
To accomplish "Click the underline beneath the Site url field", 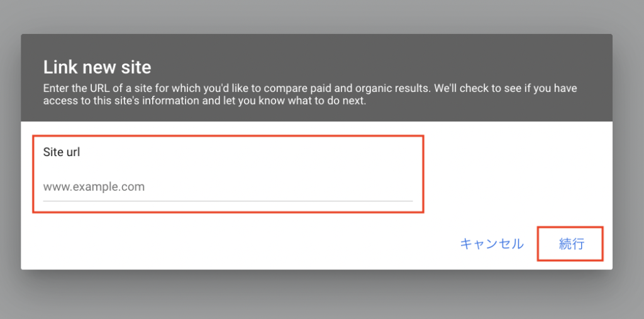I will pos(227,201).
